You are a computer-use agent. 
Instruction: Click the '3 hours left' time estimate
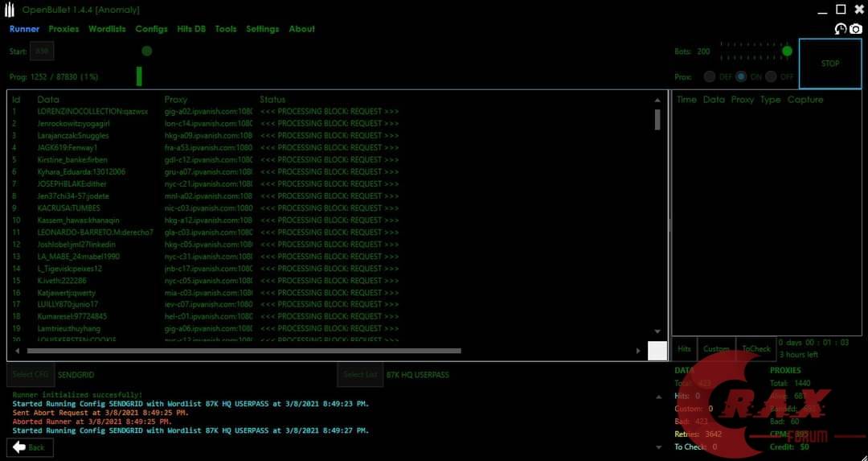[799, 355]
